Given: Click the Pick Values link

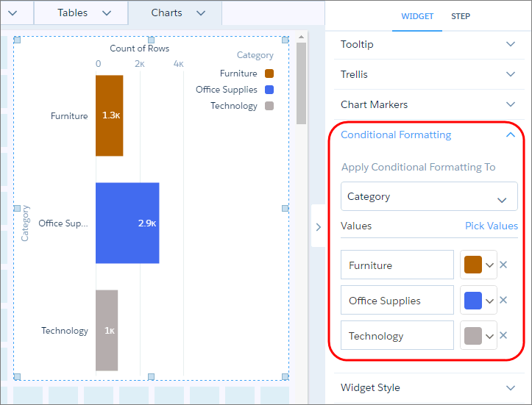Looking at the screenshot, I should coord(491,226).
